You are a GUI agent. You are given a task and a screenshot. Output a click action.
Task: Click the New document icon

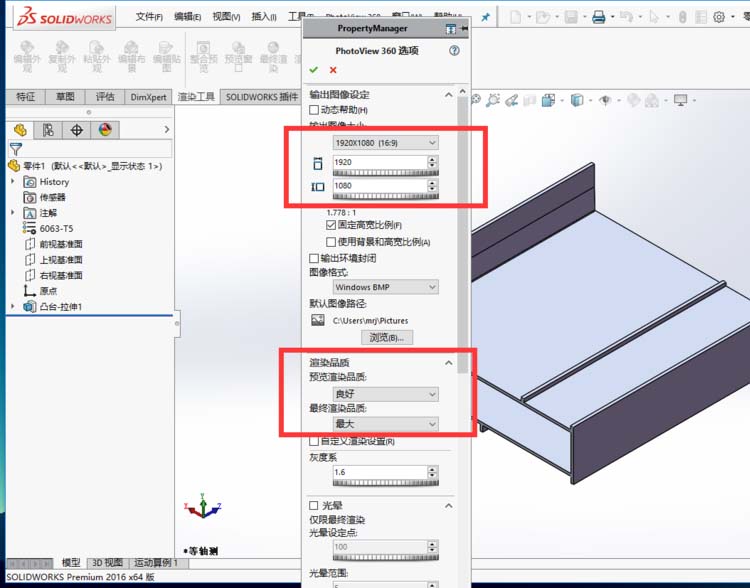pyautogui.click(x=515, y=18)
